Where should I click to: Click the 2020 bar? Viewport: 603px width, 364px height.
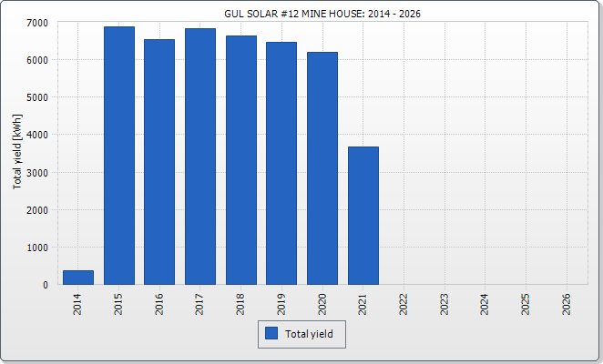coord(322,167)
